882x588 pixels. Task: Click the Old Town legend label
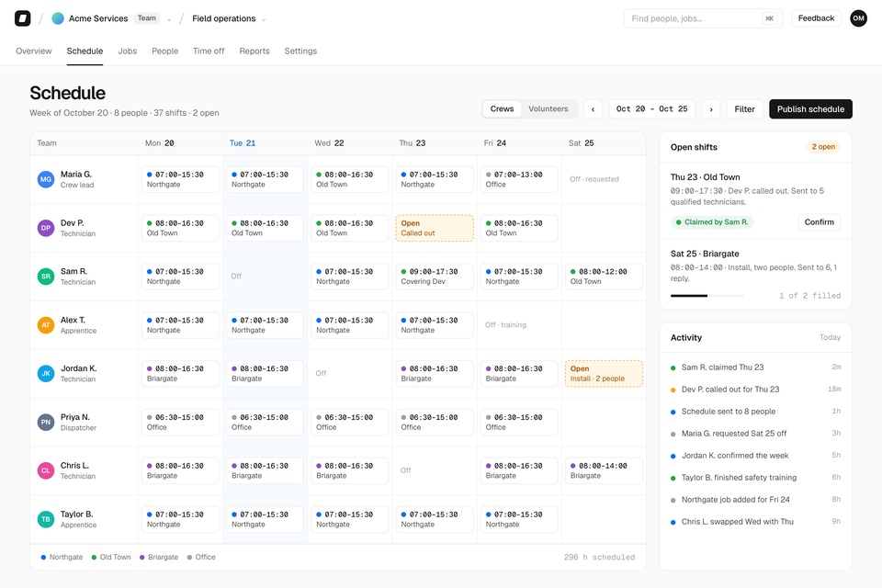tap(116, 557)
